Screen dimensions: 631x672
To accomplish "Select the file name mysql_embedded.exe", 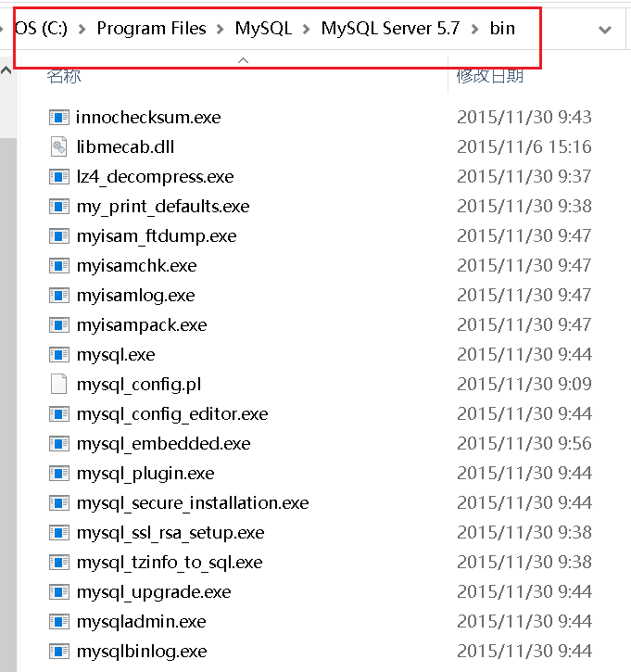I will click(164, 444).
